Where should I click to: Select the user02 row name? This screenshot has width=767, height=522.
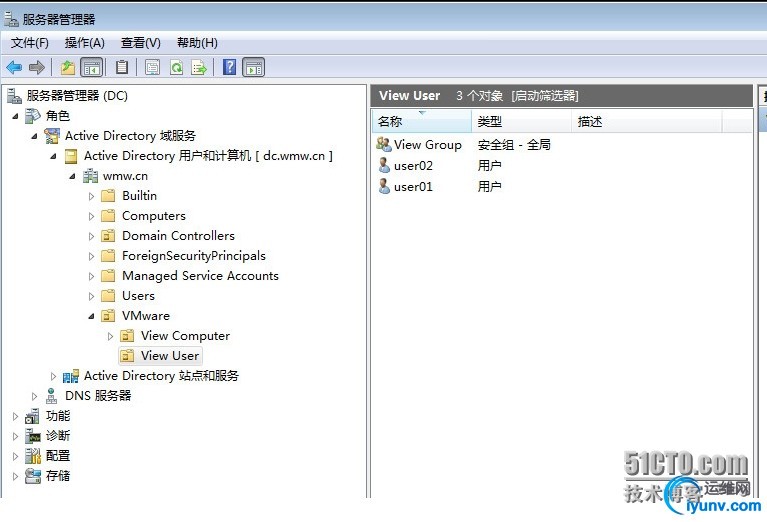pos(413,166)
